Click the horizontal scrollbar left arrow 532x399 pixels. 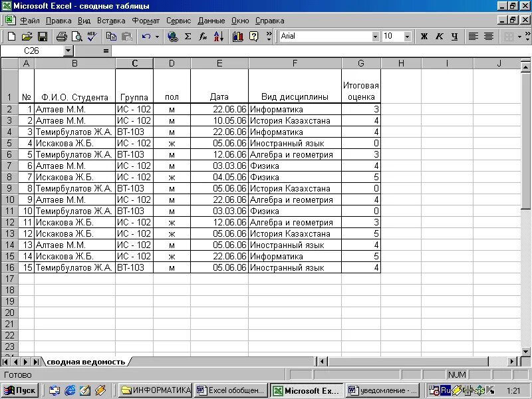[x=322, y=361]
